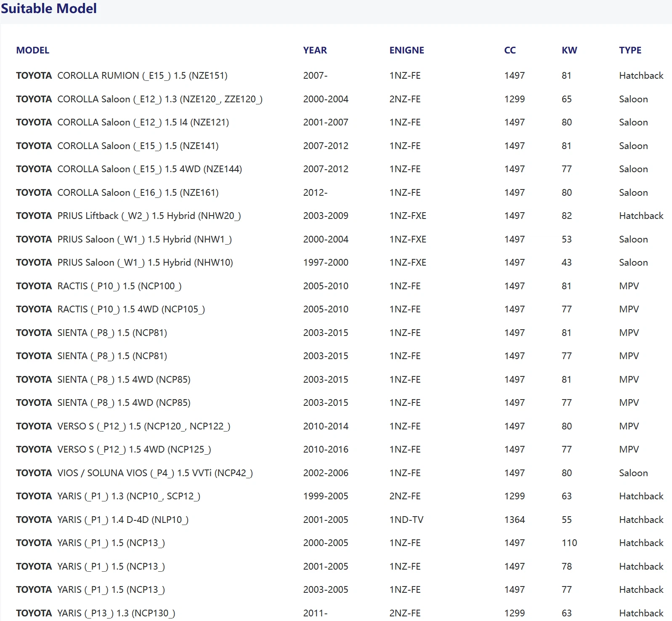Click the MODEL column header
Viewport: 672px width, 621px height.
pyautogui.click(x=33, y=50)
